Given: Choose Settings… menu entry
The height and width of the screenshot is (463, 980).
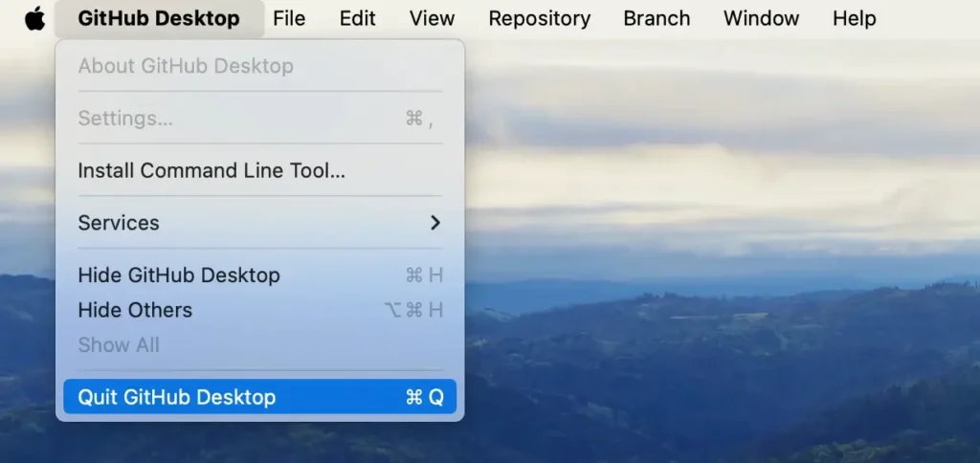Looking at the screenshot, I should click(260, 118).
